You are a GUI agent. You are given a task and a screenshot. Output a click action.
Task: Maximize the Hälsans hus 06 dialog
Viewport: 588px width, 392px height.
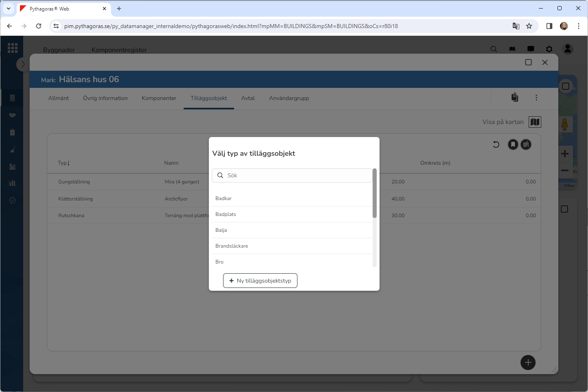point(528,62)
